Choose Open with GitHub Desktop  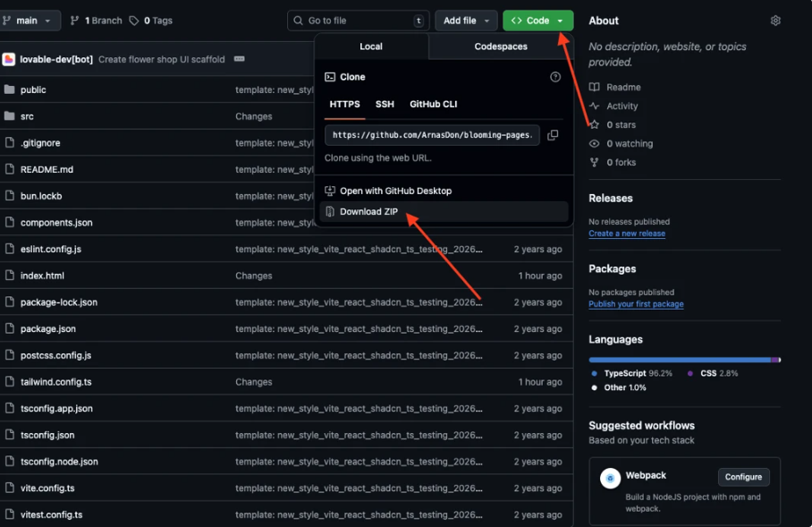click(395, 191)
